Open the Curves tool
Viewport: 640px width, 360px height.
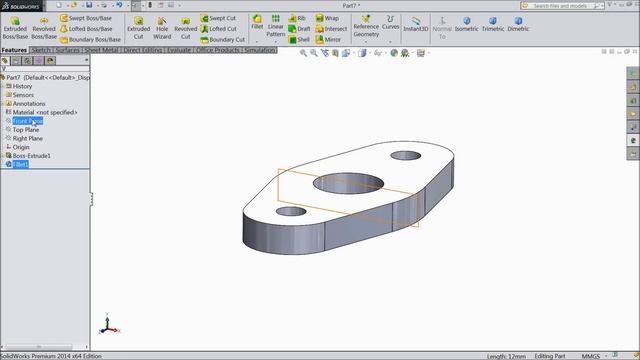[390, 22]
